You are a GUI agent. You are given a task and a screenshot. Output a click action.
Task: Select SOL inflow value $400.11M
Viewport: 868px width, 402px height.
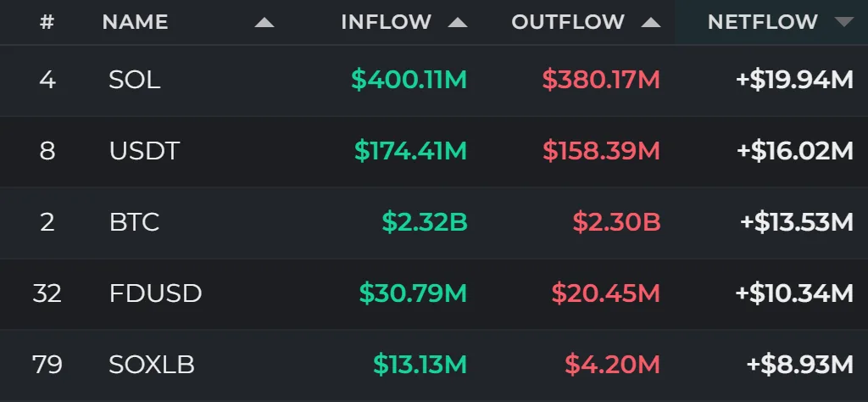[409, 81]
